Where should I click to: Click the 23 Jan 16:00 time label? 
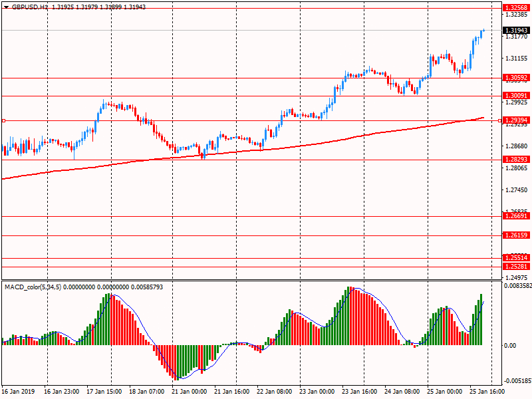click(360, 391)
